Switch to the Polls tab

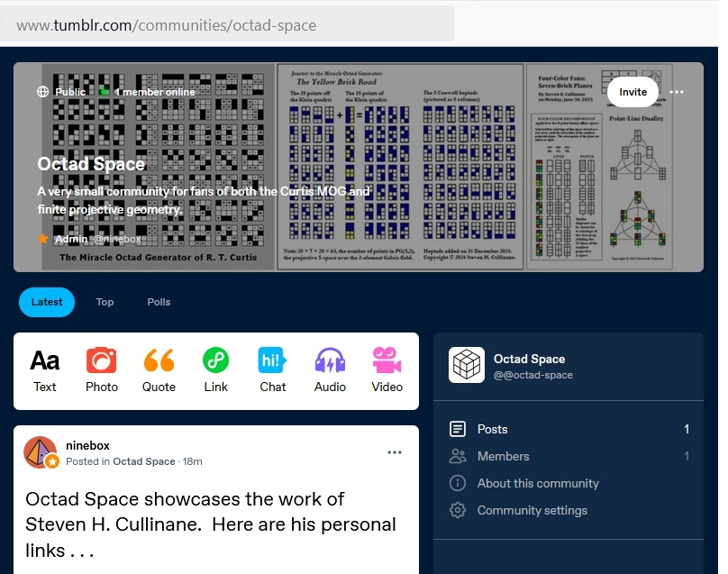point(159,302)
